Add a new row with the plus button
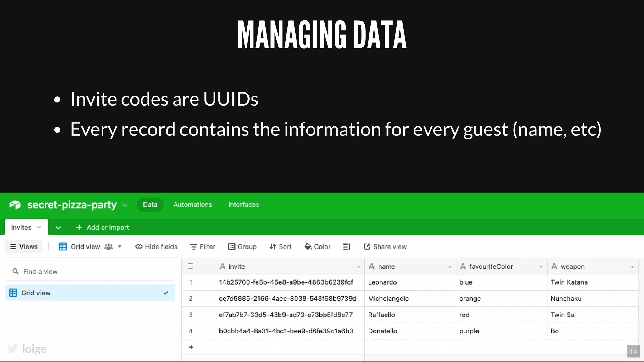 click(191, 347)
